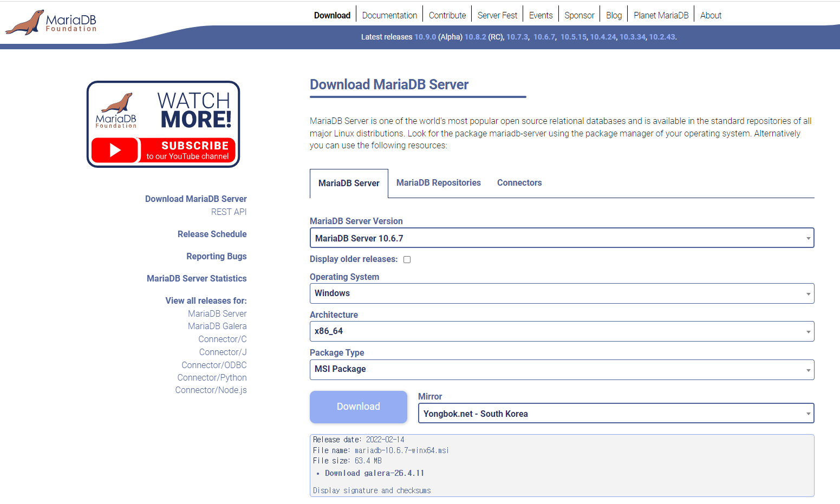Open the Release Schedule link
Viewport: 840px width, 504px height.
212,234
